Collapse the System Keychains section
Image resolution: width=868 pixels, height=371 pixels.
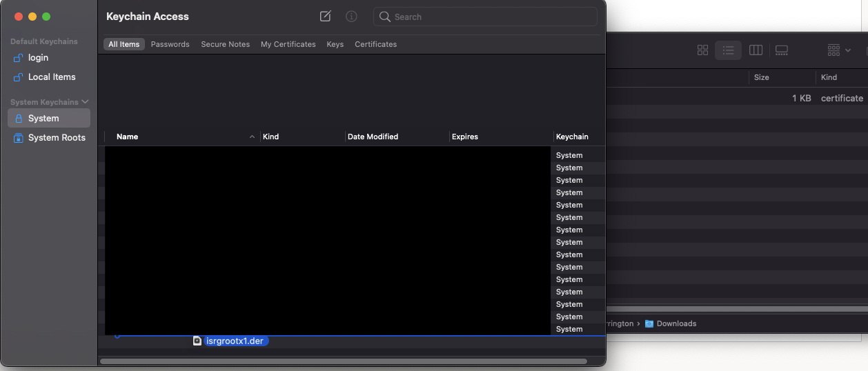tap(85, 102)
